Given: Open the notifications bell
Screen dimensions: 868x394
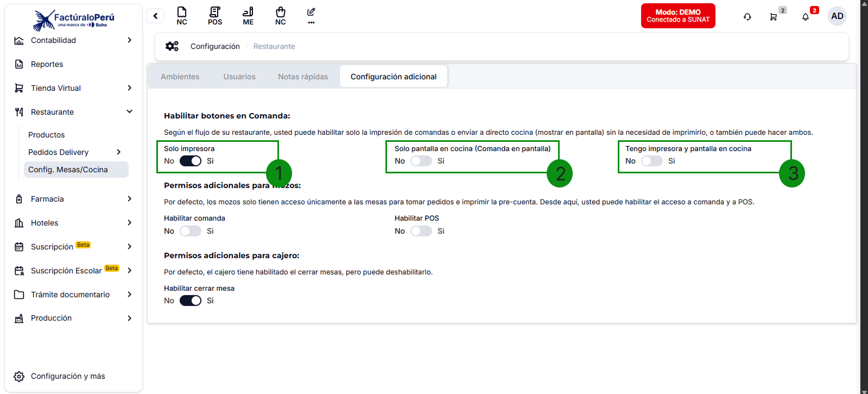Looking at the screenshot, I should click(806, 17).
